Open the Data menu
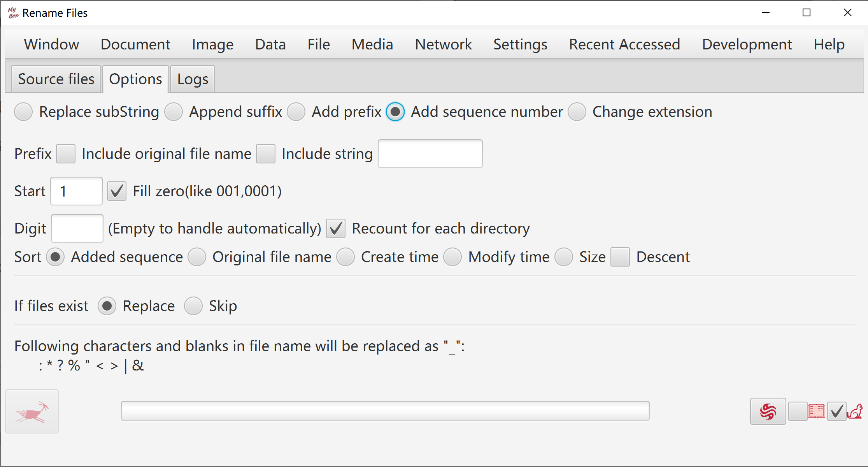Image resolution: width=868 pixels, height=467 pixels. [270, 44]
